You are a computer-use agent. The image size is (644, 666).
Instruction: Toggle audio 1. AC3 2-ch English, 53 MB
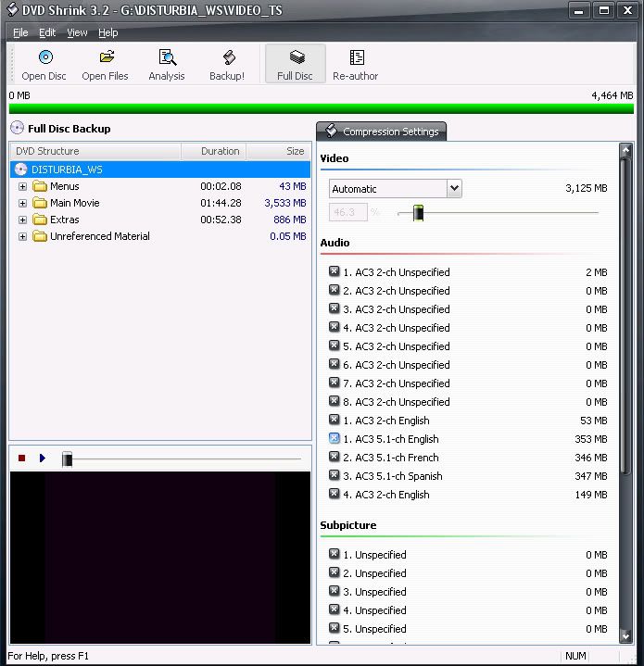(335, 421)
